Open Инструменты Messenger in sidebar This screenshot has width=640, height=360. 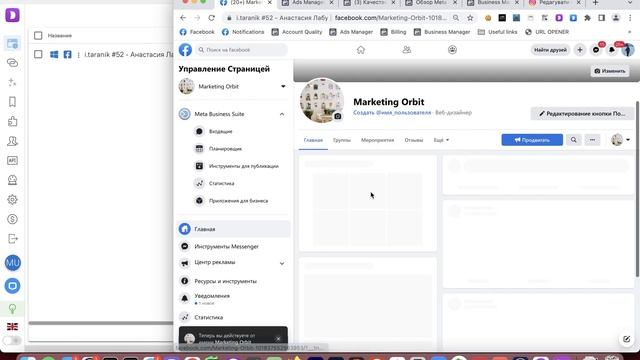(227, 247)
